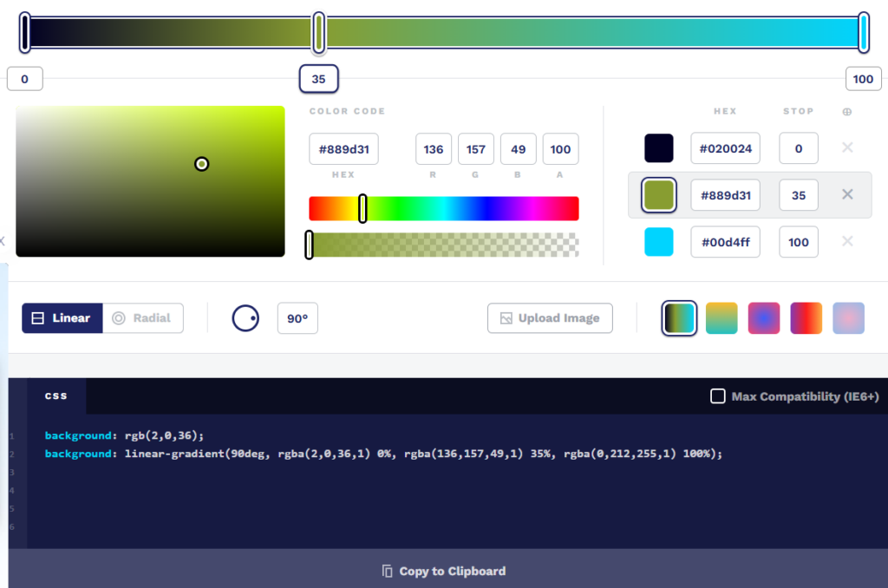Delete the #889d31 color stop
The height and width of the screenshot is (588, 888).
pyautogui.click(x=847, y=195)
